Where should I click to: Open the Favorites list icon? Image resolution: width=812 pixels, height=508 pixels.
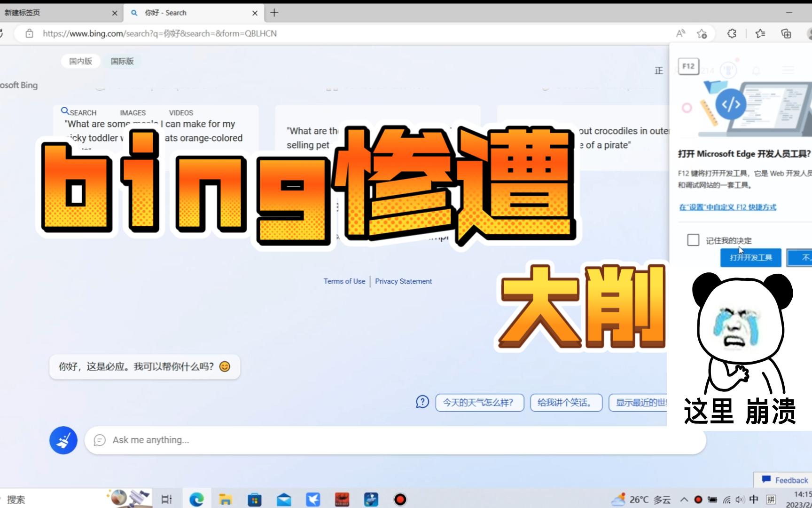(x=760, y=33)
